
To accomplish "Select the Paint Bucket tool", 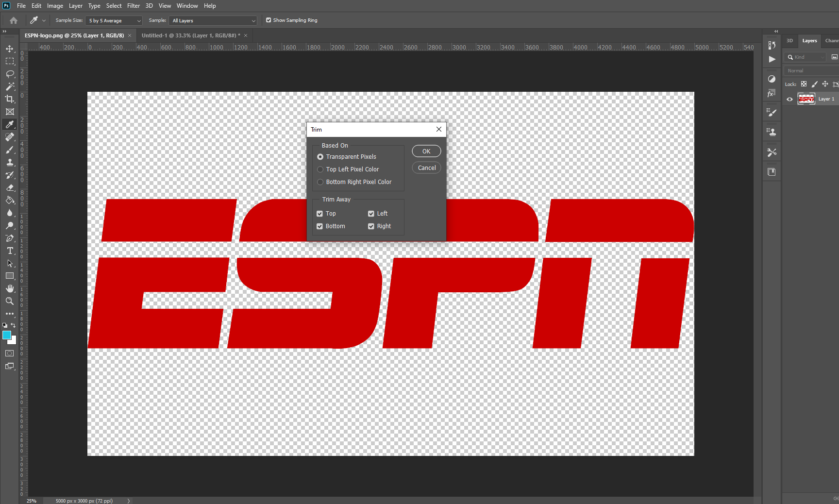I will tap(10, 200).
